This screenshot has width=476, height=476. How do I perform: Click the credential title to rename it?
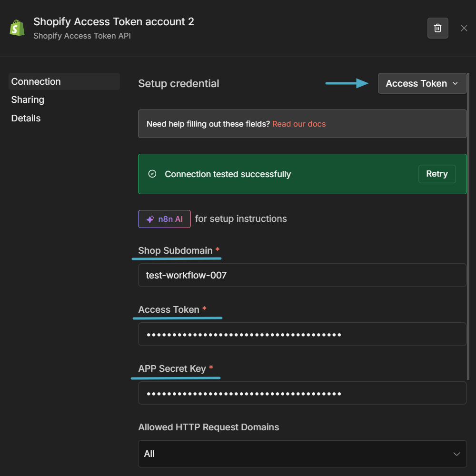113,21
